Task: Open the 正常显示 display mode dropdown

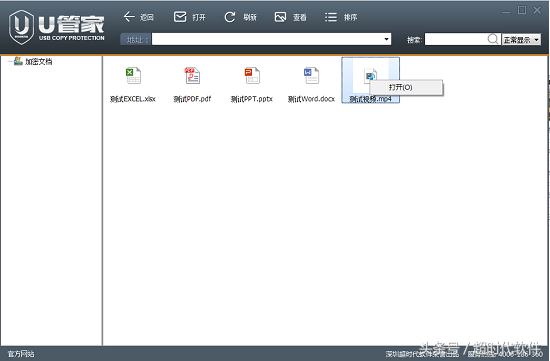Action: (521, 40)
